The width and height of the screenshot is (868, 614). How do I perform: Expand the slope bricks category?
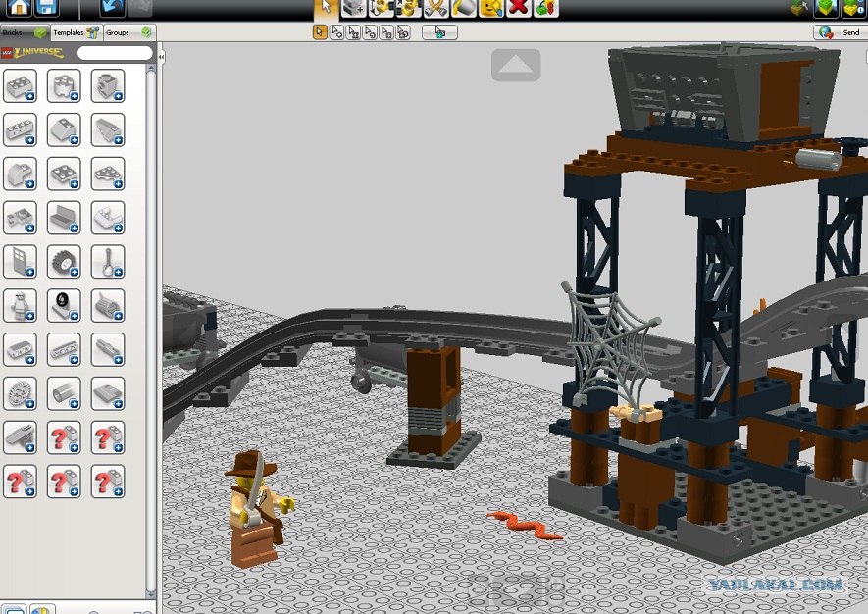coord(64,129)
